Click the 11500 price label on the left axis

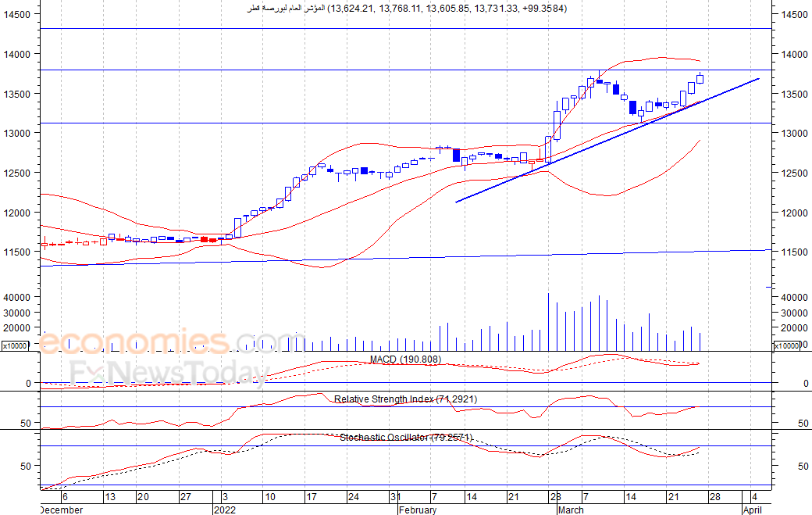(x=17, y=252)
